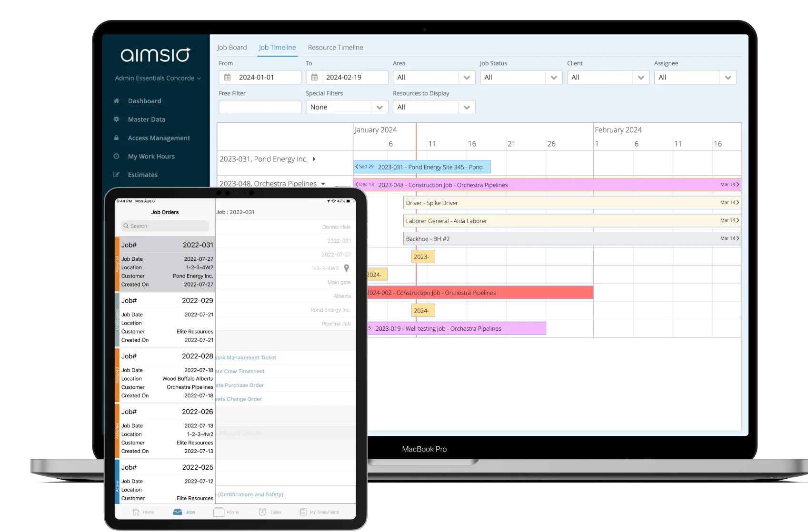Select Job# 2022-031 on tablet list
808x532 pixels.
165,264
